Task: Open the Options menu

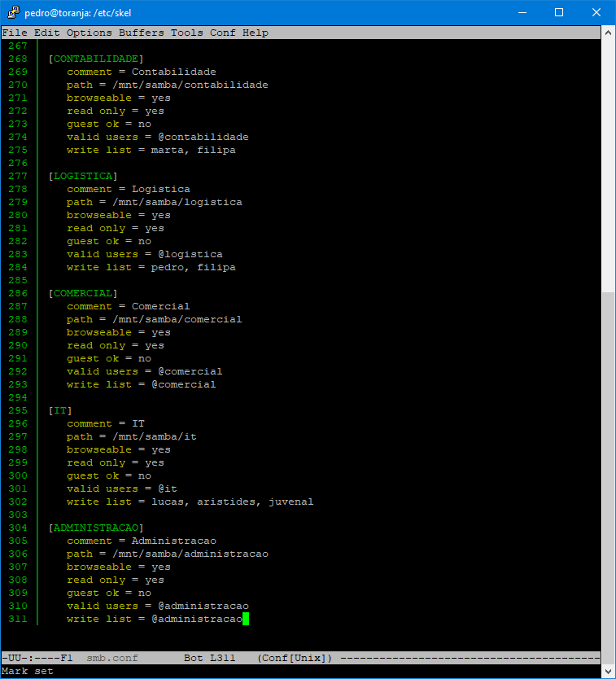Action: [x=89, y=33]
